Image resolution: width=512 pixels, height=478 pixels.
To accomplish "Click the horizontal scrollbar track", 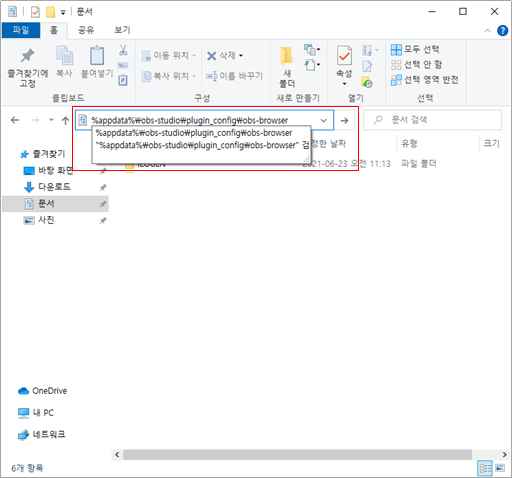I will click(297, 454).
